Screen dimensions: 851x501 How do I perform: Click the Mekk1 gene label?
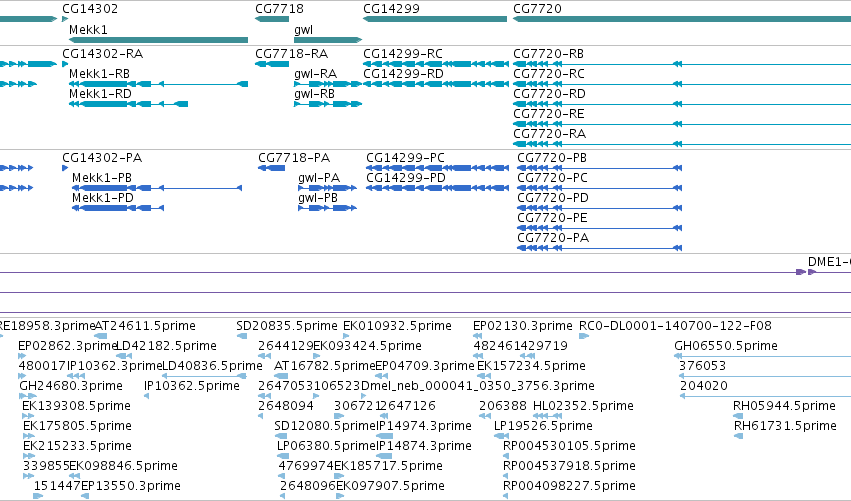click(88, 30)
